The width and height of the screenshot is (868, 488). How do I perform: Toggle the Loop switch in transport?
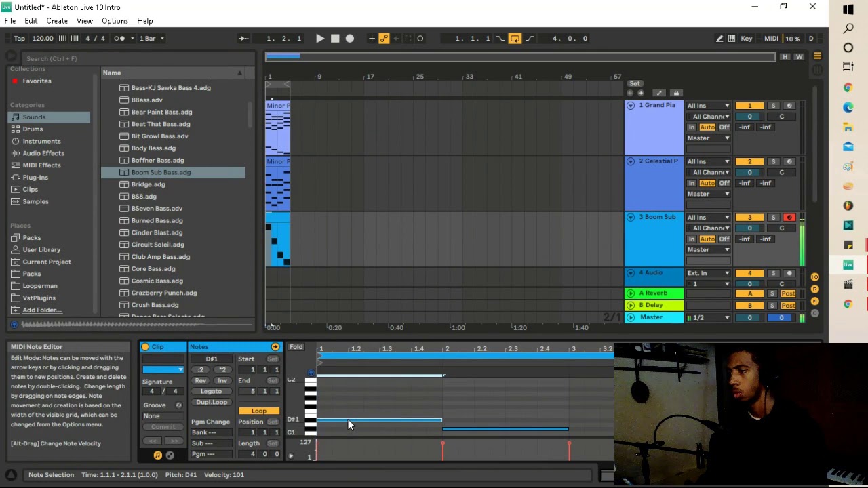pyautogui.click(x=515, y=39)
